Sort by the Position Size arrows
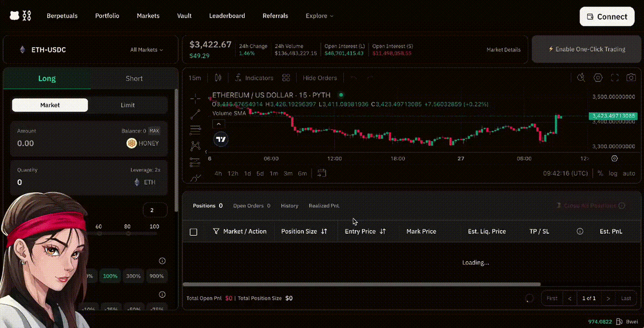This screenshot has height=328, width=644. 324,231
